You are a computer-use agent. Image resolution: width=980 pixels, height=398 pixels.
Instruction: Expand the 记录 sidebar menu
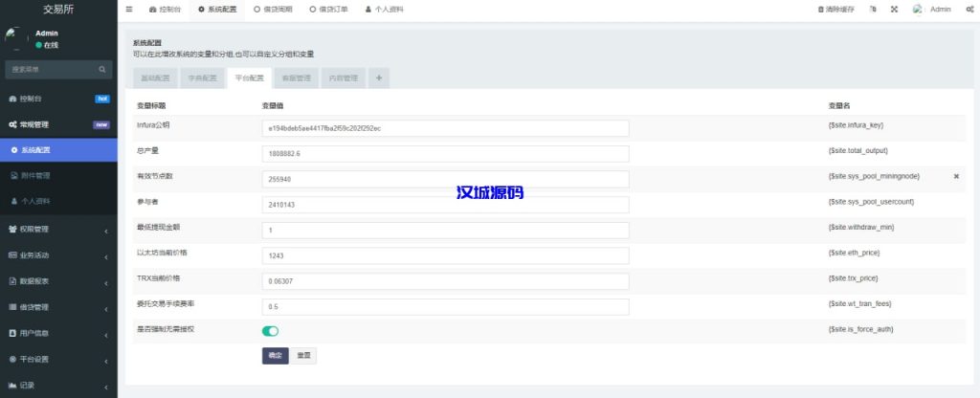click(x=58, y=386)
